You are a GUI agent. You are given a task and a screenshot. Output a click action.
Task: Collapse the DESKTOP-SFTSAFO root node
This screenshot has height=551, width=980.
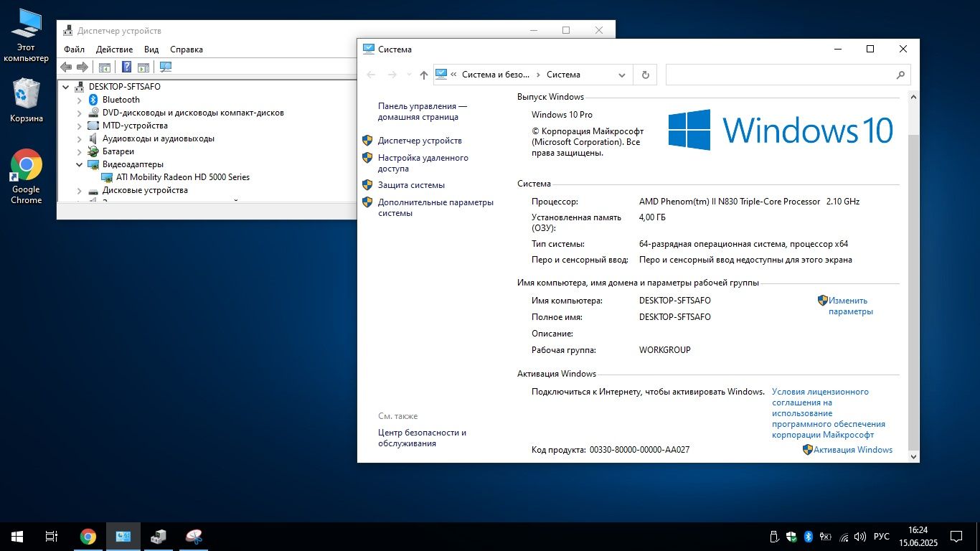click(66, 87)
